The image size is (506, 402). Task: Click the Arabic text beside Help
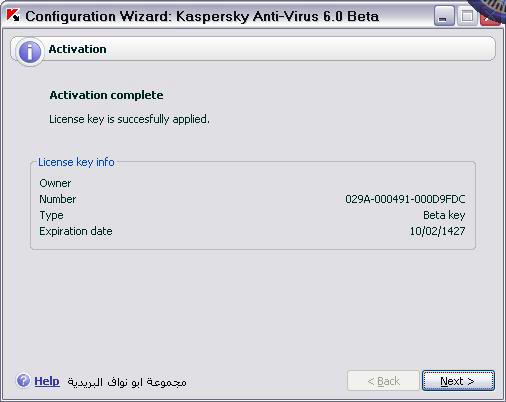click(x=127, y=382)
